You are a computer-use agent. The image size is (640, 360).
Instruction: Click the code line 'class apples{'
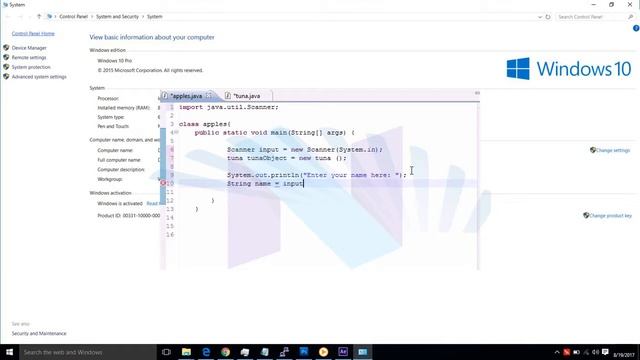point(205,124)
